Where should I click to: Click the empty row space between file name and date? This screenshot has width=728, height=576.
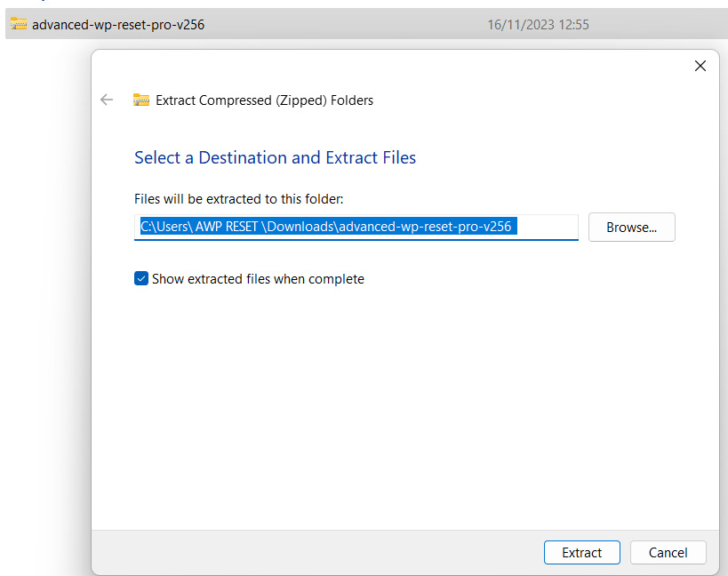[346, 24]
